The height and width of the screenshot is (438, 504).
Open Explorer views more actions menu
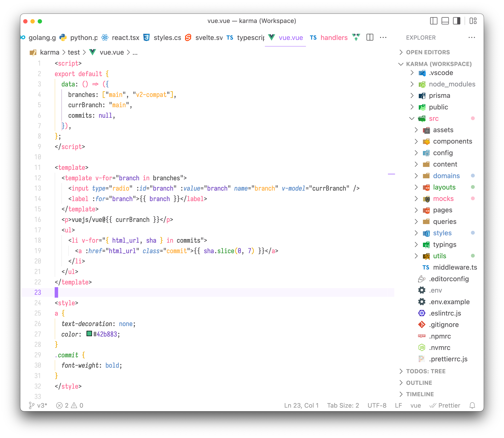471,37
